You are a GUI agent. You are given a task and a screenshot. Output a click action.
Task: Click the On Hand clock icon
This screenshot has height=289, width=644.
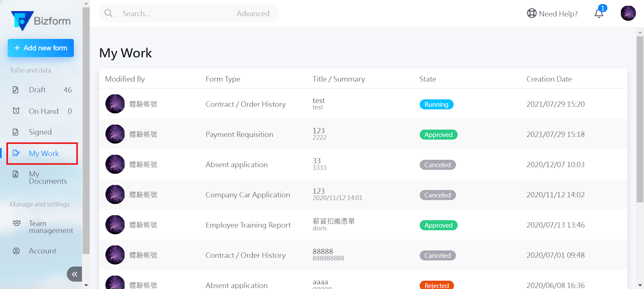coord(16,111)
